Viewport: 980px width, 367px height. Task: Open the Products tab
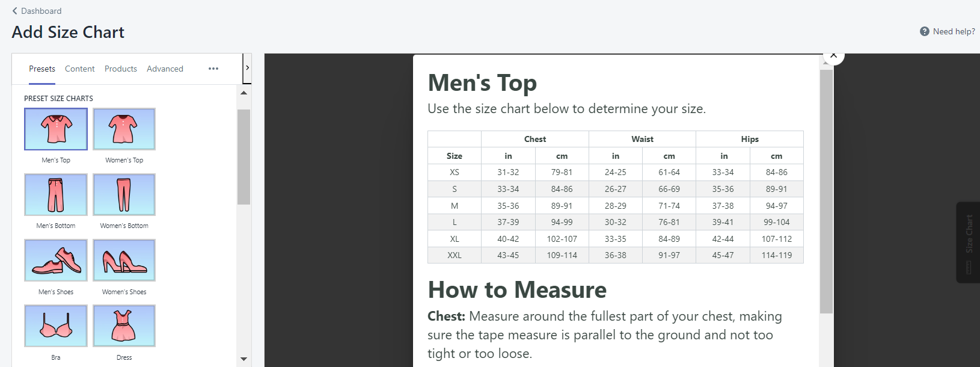click(121, 69)
